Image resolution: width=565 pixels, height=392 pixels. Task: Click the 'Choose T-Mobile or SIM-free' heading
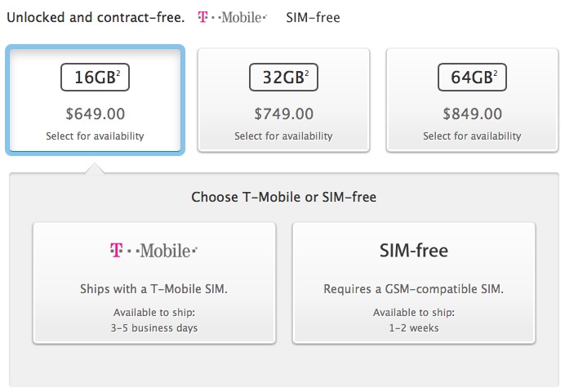click(x=283, y=197)
